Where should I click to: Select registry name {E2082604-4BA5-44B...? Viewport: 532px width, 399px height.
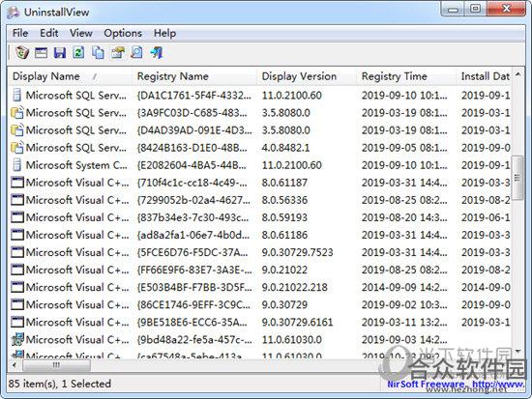coord(192,165)
